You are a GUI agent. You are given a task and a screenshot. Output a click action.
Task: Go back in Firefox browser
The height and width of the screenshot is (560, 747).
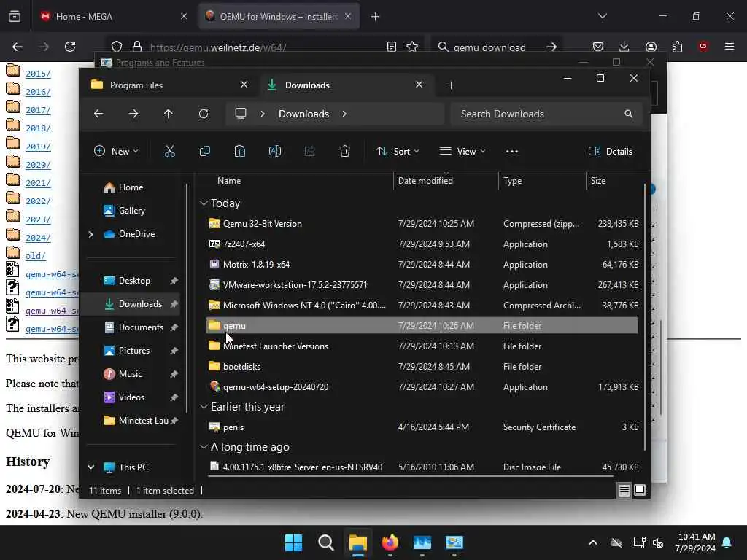click(x=18, y=47)
